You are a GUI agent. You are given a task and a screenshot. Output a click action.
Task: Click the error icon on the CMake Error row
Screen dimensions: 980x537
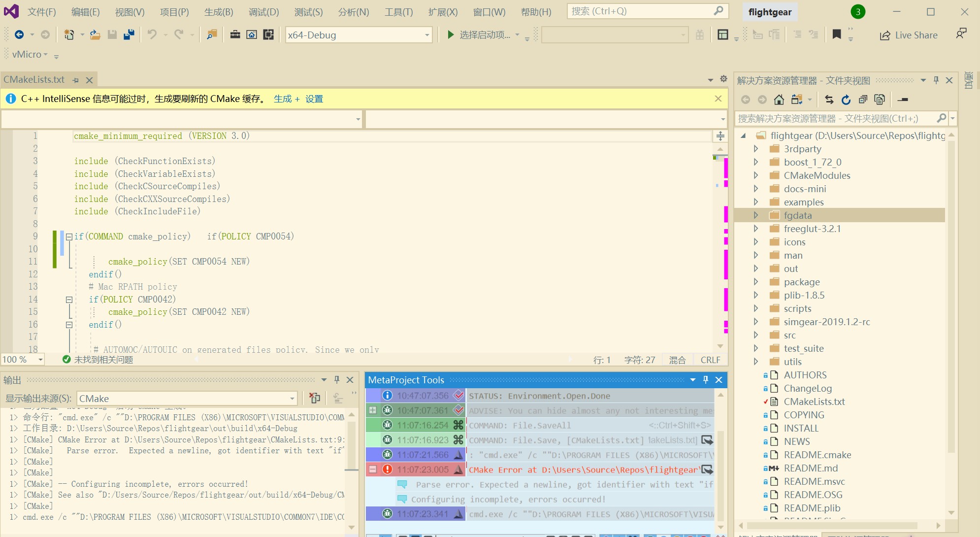(x=388, y=470)
